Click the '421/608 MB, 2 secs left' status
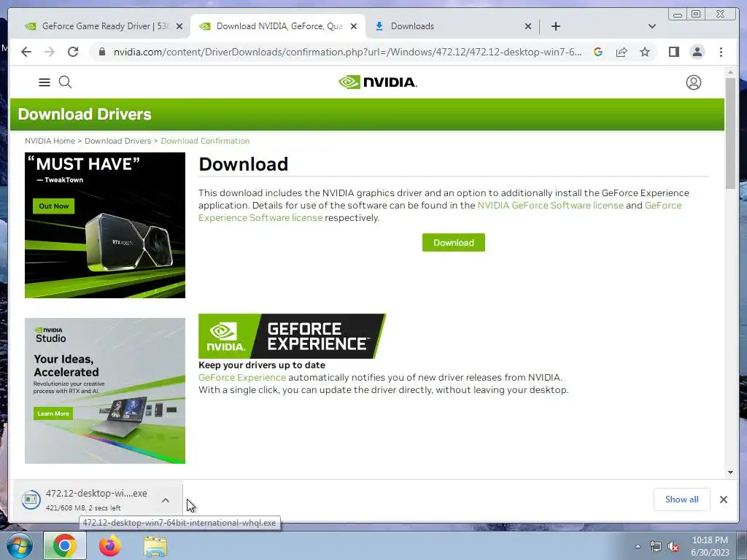The image size is (747, 560). point(83,508)
